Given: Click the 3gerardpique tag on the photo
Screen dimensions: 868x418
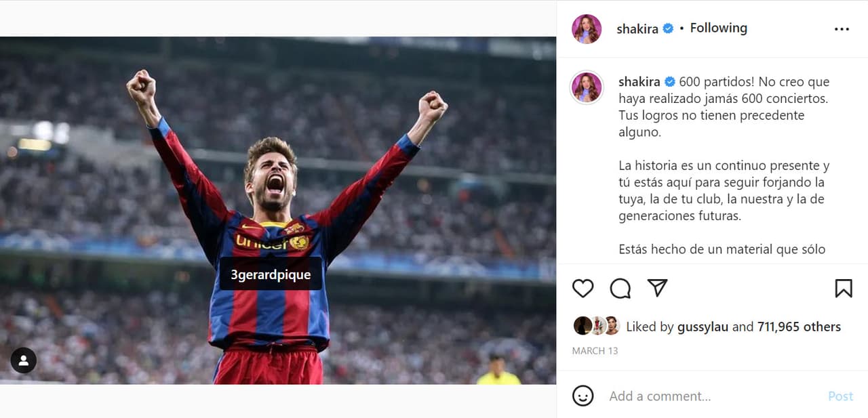Looking at the screenshot, I should (x=271, y=274).
